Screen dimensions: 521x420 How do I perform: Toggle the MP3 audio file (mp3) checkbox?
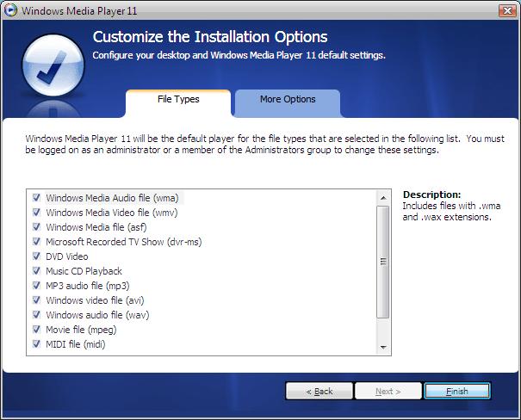tap(36, 285)
